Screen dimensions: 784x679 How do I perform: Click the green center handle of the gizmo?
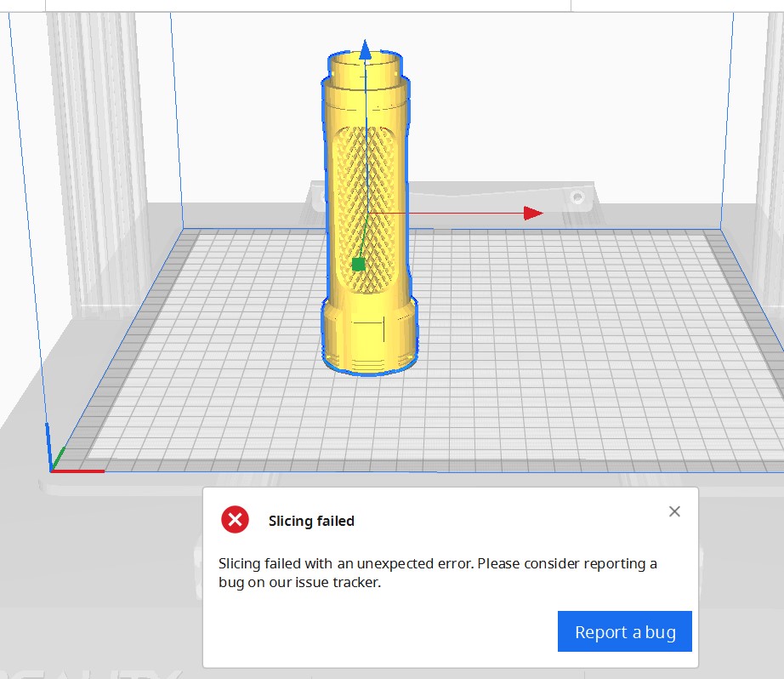pyautogui.click(x=358, y=264)
